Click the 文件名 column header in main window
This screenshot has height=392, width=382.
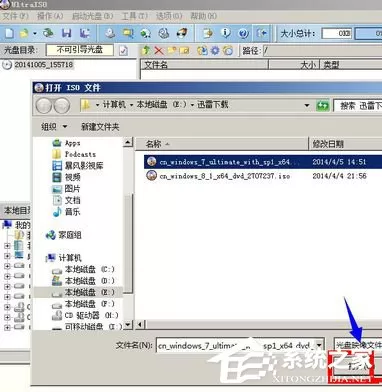tap(205, 65)
